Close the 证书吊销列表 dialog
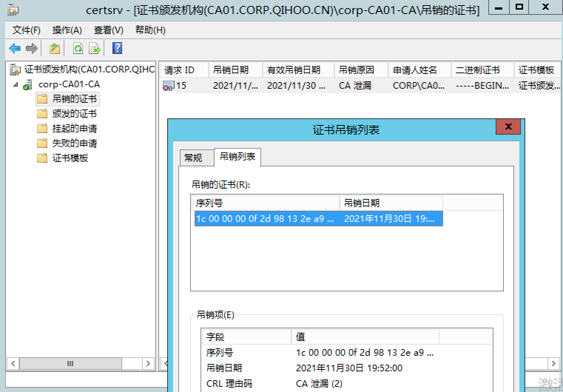Viewport: 563px width, 392px height. (x=508, y=126)
